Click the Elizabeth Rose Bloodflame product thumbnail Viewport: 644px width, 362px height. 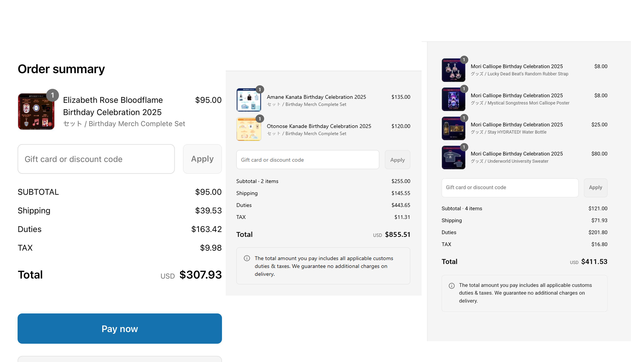tap(36, 112)
